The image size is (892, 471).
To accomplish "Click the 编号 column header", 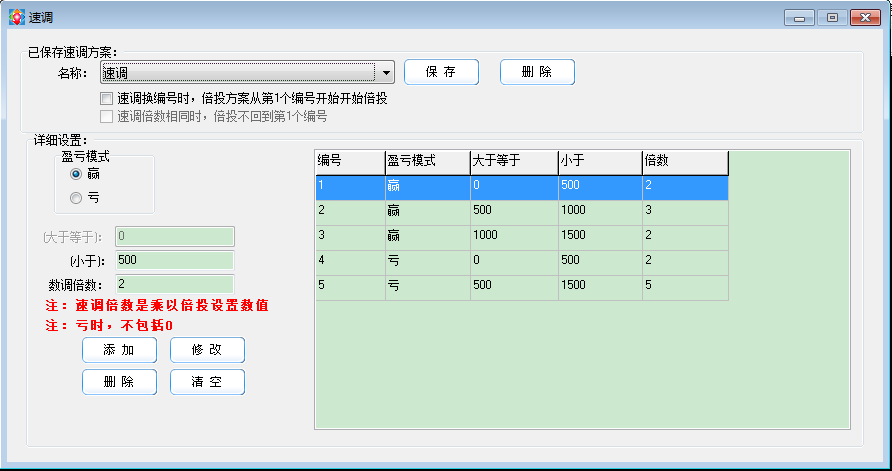I will pos(349,162).
